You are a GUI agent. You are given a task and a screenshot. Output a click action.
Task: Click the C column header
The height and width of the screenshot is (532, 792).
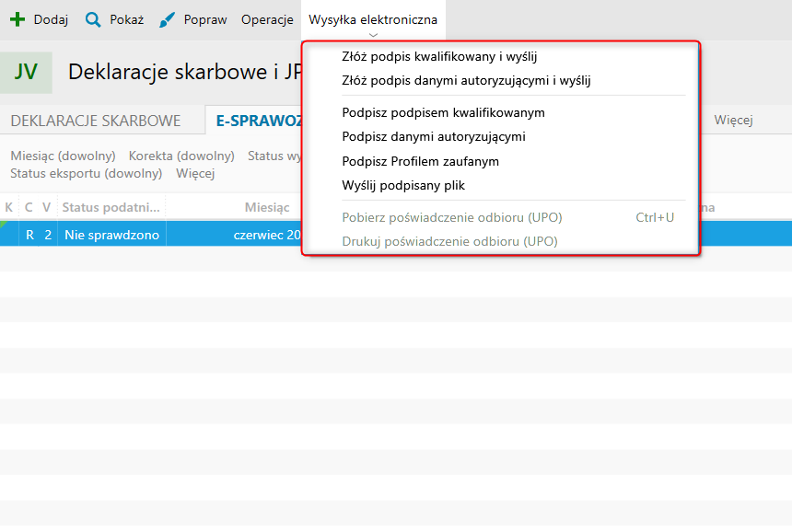tap(29, 207)
